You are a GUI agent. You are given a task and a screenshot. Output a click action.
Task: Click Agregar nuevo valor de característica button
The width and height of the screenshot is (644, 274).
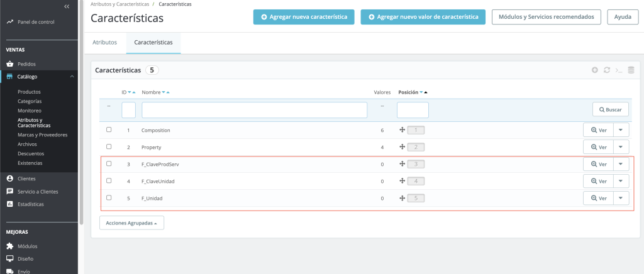[423, 17]
